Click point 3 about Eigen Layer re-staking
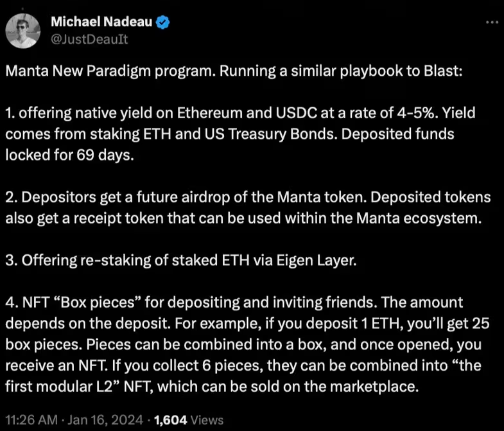Viewport: 504px width, 431px height. point(181,260)
